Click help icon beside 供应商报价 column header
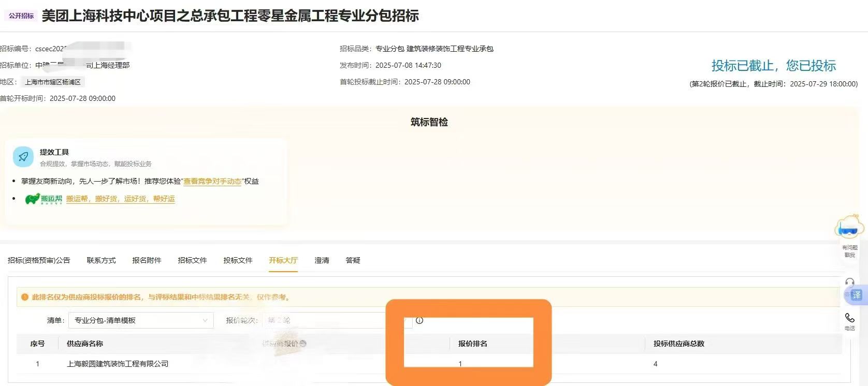 303,344
